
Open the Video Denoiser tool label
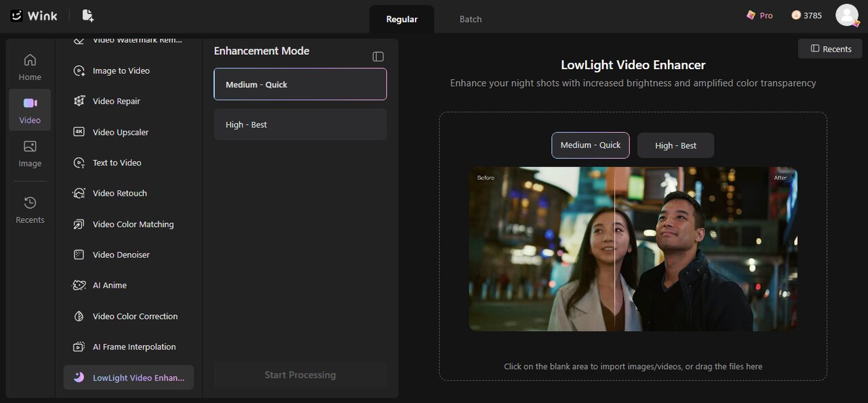tap(121, 255)
